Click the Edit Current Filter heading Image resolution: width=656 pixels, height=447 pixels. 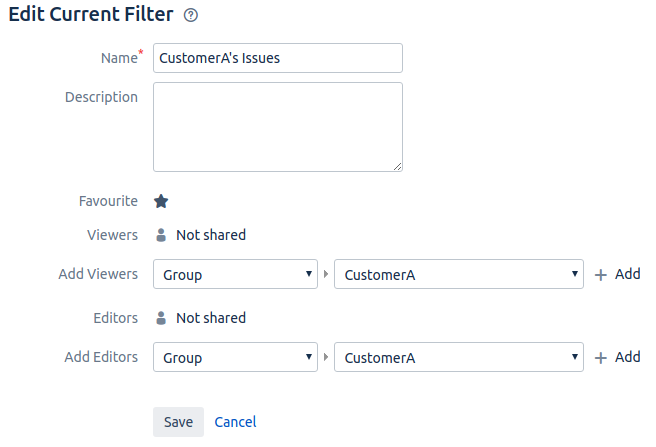[91, 15]
